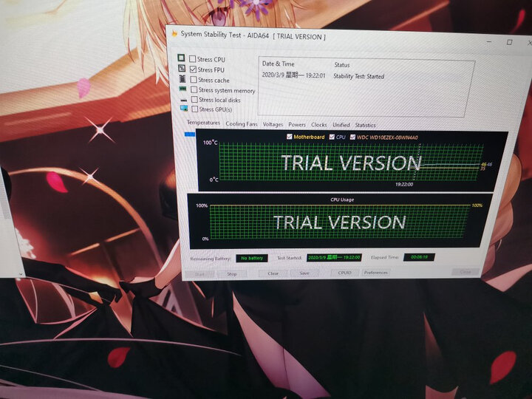Click the Clear button

tap(273, 273)
